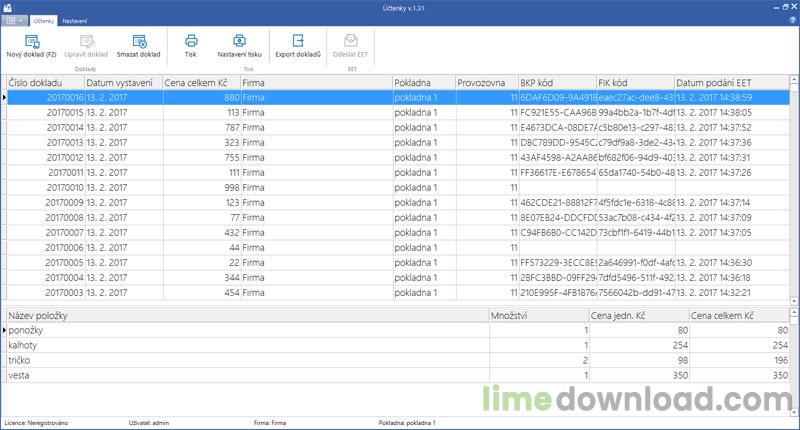Switch to the Nastavení tab
Viewport: 800px width, 430px height.
[x=74, y=20]
